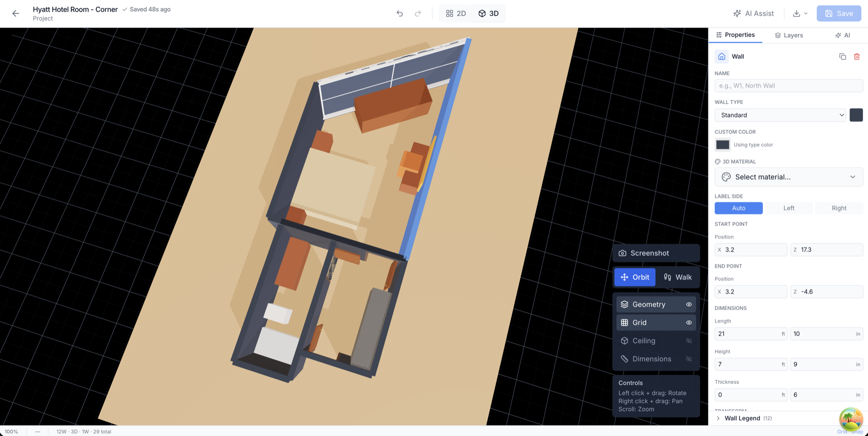Click the undo icon

(x=400, y=14)
